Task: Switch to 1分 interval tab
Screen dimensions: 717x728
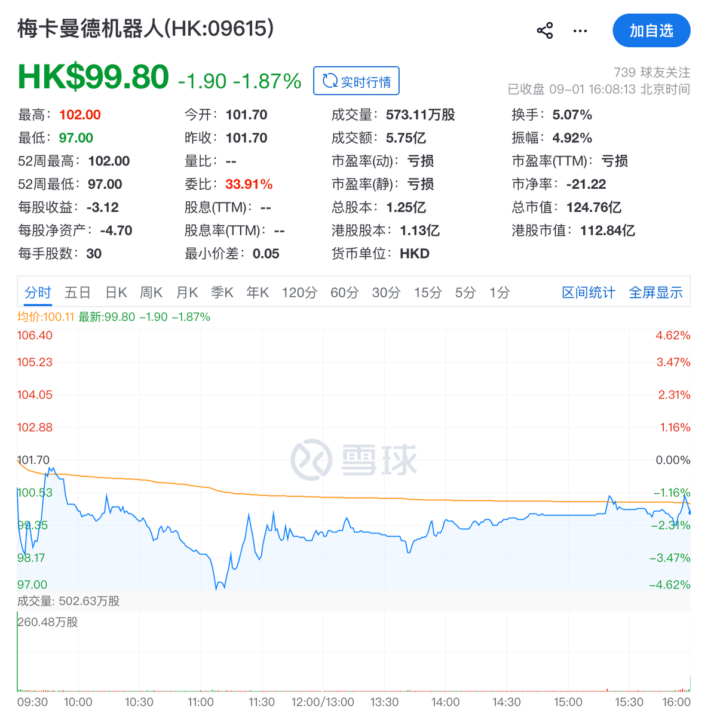Action: [x=500, y=293]
